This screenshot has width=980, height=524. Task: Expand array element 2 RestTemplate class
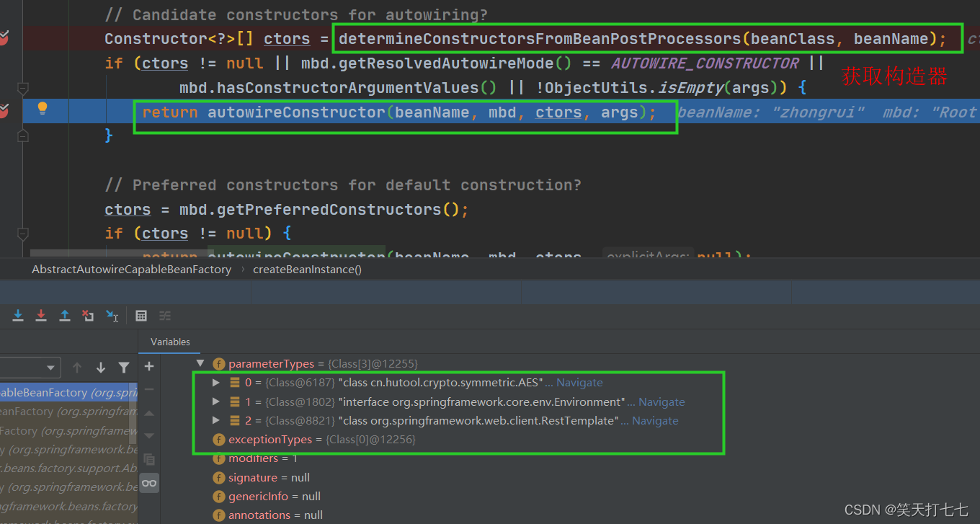pos(215,420)
